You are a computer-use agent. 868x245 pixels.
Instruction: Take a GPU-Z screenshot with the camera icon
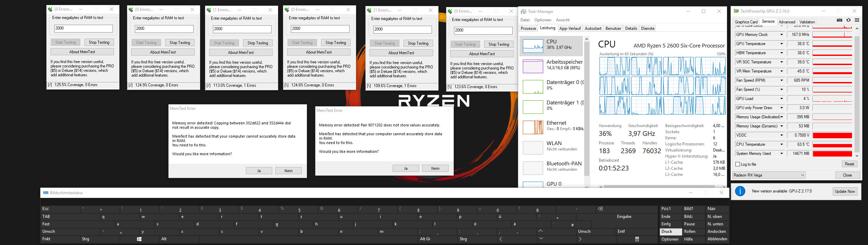[x=840, y=20]
